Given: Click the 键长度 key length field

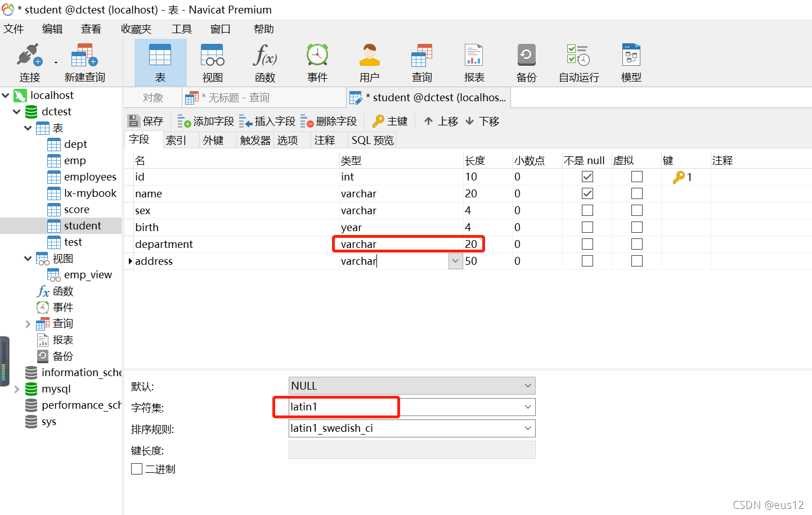Looking at the screenshot, I should click(412, 450).
